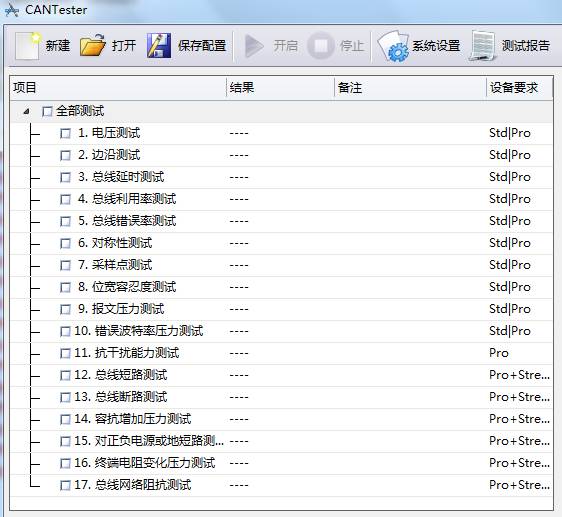Click the 保存配置 save configuration icon
Screen dimensions: 562x517
tap(159, 46)
